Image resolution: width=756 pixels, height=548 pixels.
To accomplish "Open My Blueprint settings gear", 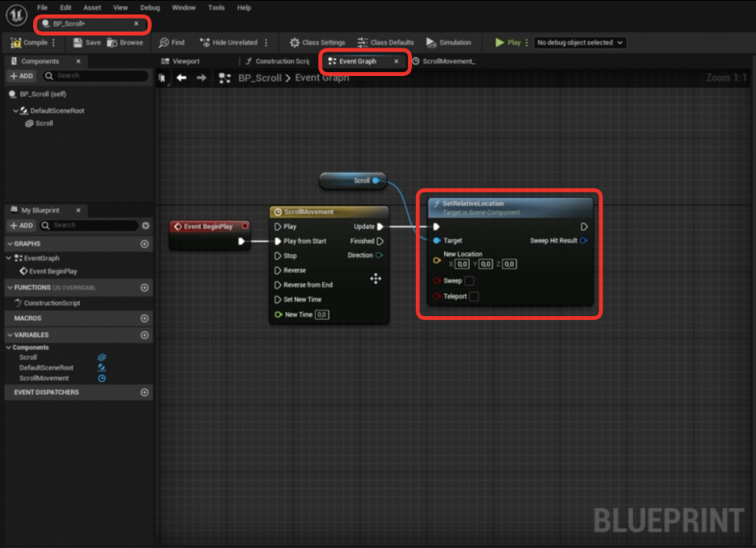I will click(x=145, y=226).
